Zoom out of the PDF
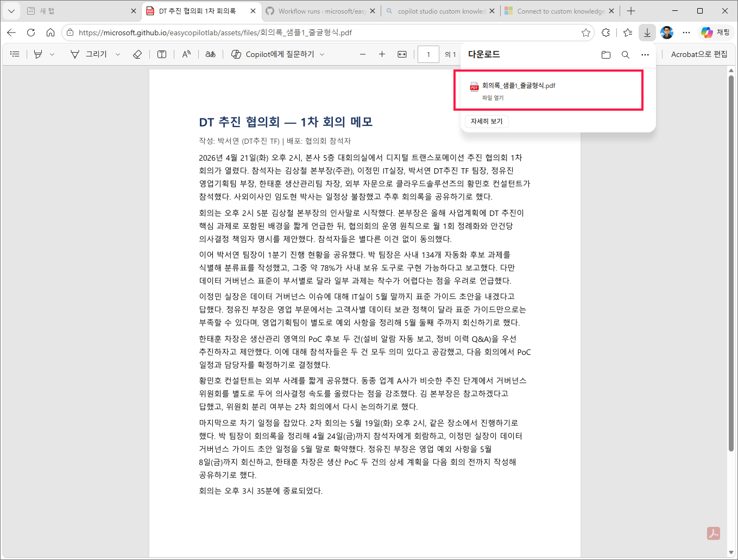 [x=363, y=54]
